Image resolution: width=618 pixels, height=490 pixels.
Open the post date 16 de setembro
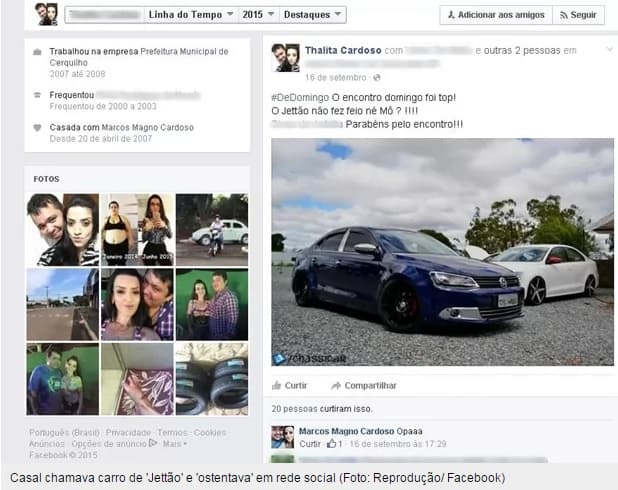click(335, 78)
